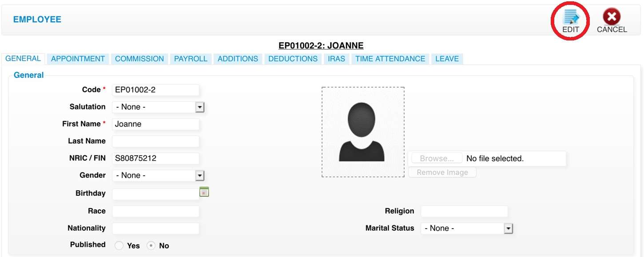
Task: Open the Marital Status dropdown
Action: [467, 229]
